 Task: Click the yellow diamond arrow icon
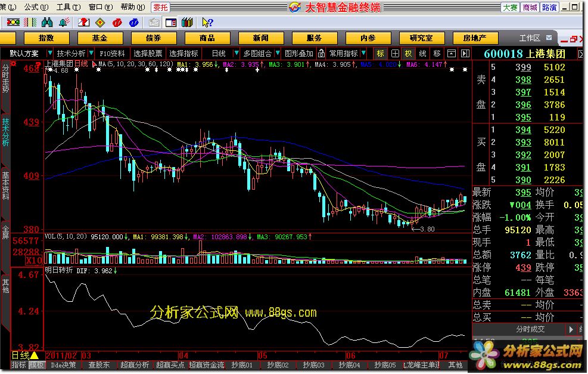[x=100, y=23]
